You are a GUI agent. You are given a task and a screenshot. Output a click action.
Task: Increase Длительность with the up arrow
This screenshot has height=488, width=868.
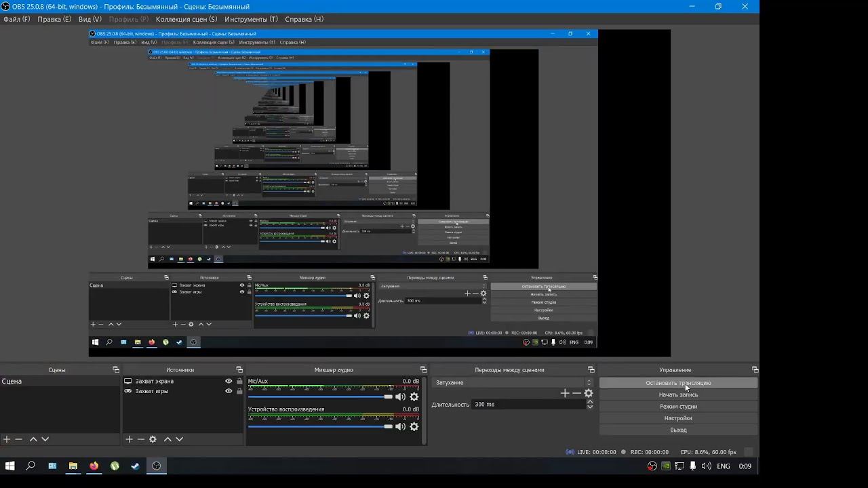click(x=589, y=401)
